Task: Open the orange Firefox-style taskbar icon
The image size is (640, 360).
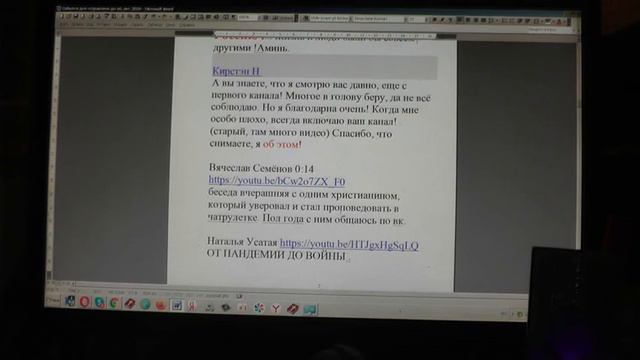Action: click(161, 305)
